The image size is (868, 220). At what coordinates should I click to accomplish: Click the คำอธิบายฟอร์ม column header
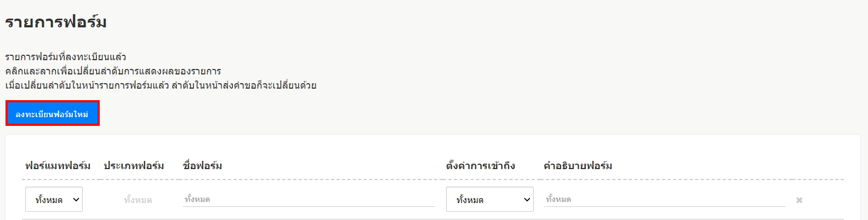[578, 165]
